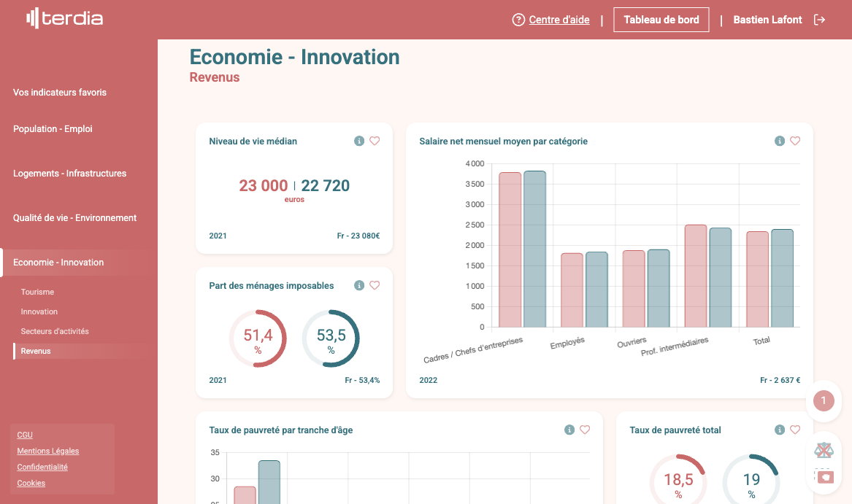Collapse the Economie - Innovation section
852x504 pixels.
(58, 263)
